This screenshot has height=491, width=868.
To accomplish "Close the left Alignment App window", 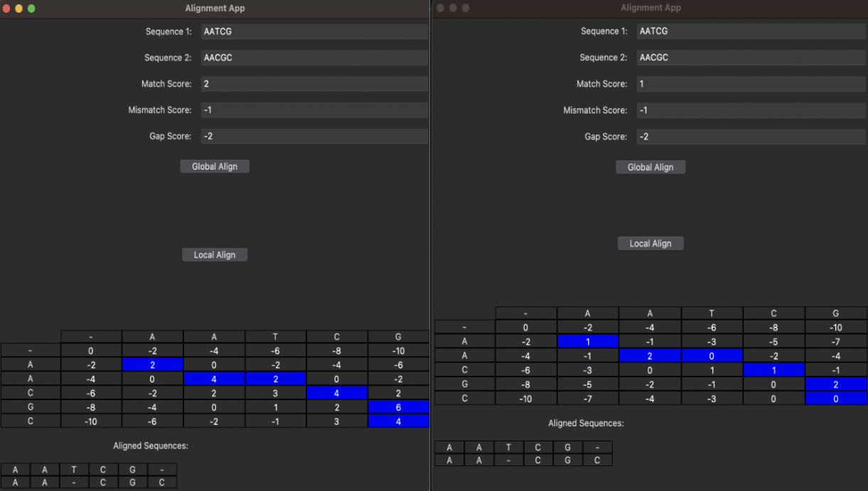I will 7,9.
